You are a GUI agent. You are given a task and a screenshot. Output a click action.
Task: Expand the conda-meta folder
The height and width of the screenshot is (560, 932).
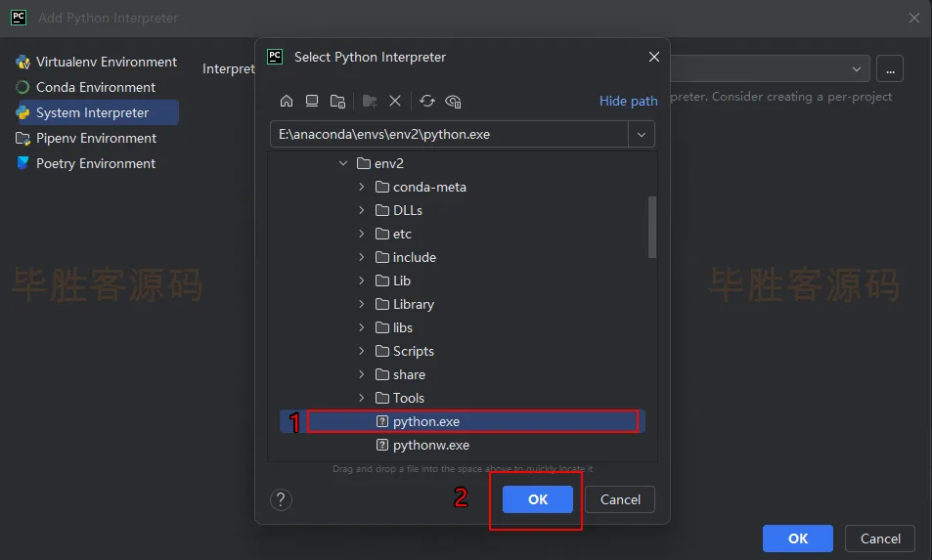[x=362, y=187]
